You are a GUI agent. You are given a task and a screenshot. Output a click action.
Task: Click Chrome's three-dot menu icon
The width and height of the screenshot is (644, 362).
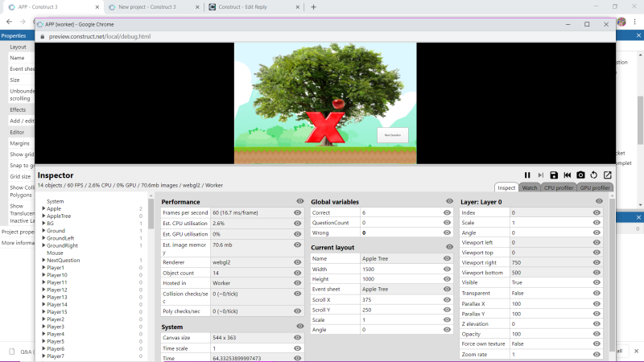[x=635, y=22]
